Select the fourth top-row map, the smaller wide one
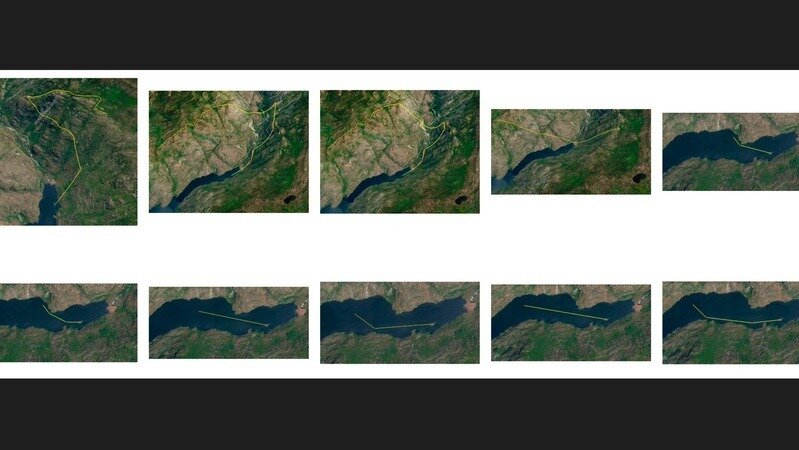This screenshot has width=799, height=450. tap(571, 151)
